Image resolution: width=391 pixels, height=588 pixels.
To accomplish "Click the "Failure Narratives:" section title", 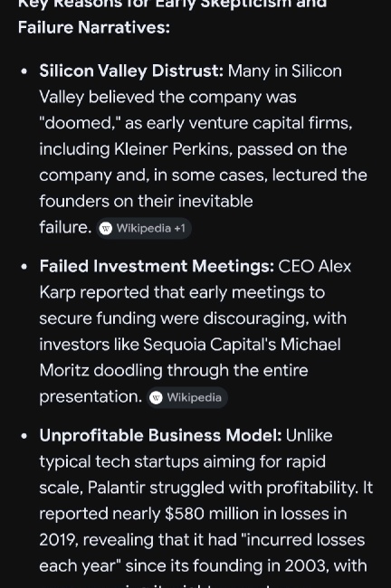I will tap(94, 28).
